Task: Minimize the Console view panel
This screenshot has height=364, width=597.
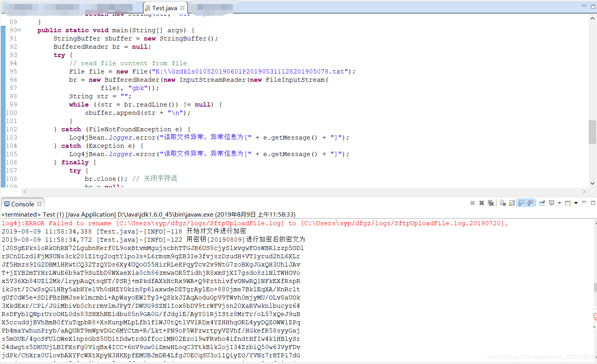Action: pyautogui.click(x=584, y=202)
